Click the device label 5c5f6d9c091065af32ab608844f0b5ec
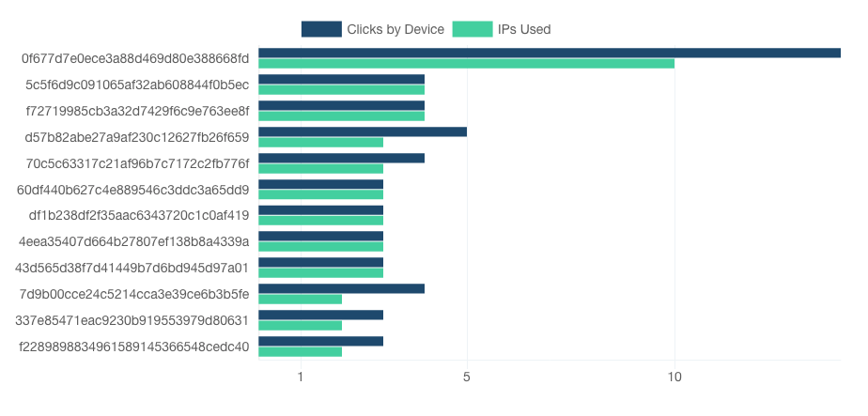 coord(137,85)
